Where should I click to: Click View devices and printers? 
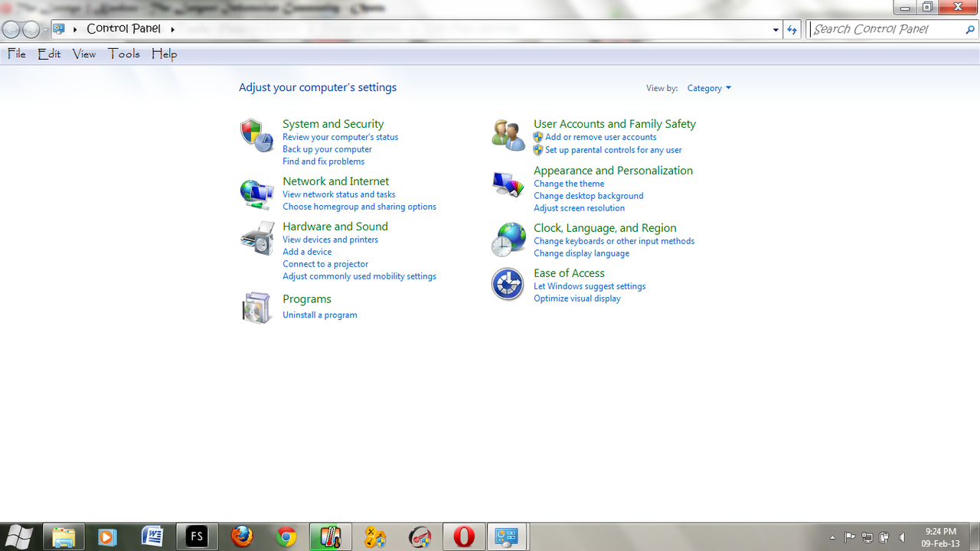pos(330,240)
